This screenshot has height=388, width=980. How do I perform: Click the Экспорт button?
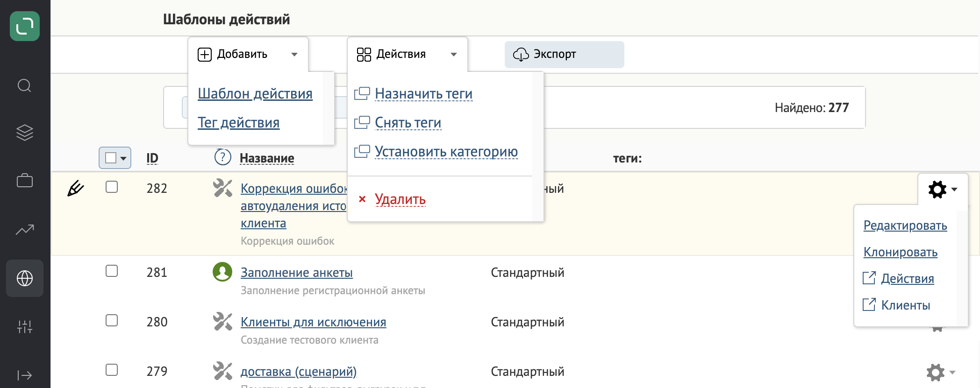pos(564,55)
